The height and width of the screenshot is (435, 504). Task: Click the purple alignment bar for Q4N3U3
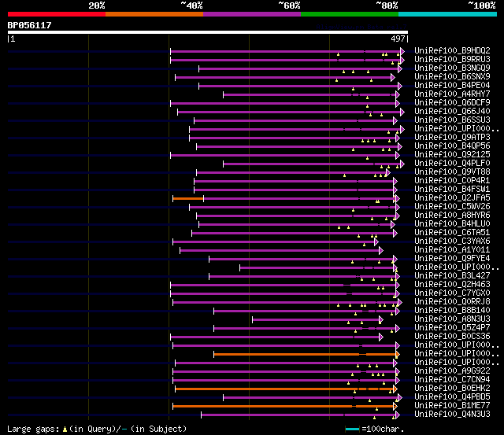point(299,415)
